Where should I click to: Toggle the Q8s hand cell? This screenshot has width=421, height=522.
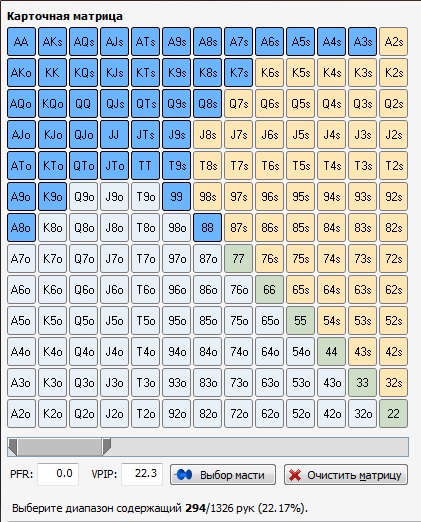pyautogui.click(x=207, y=104)
